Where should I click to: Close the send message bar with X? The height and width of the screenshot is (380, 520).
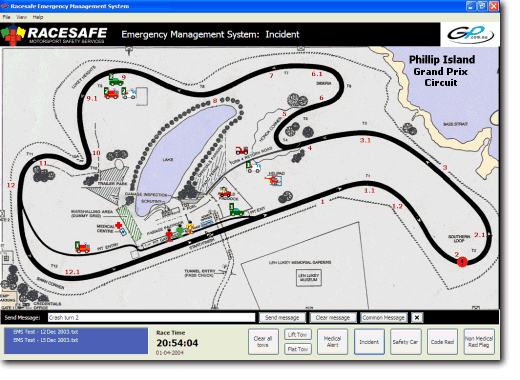click(417, 318)
